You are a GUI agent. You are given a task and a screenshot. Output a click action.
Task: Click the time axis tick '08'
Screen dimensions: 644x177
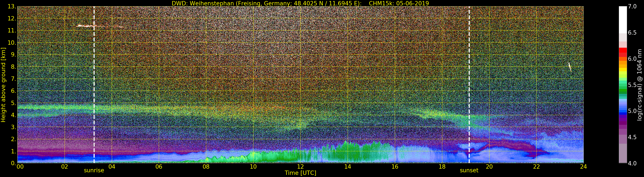click(x=206, y=166)
